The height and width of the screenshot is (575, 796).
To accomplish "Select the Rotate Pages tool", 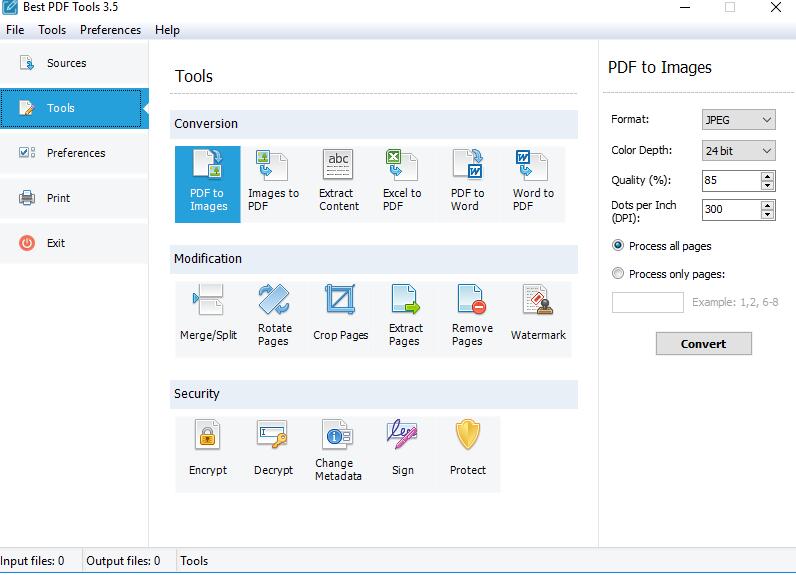I will click(x=273, y=319).
